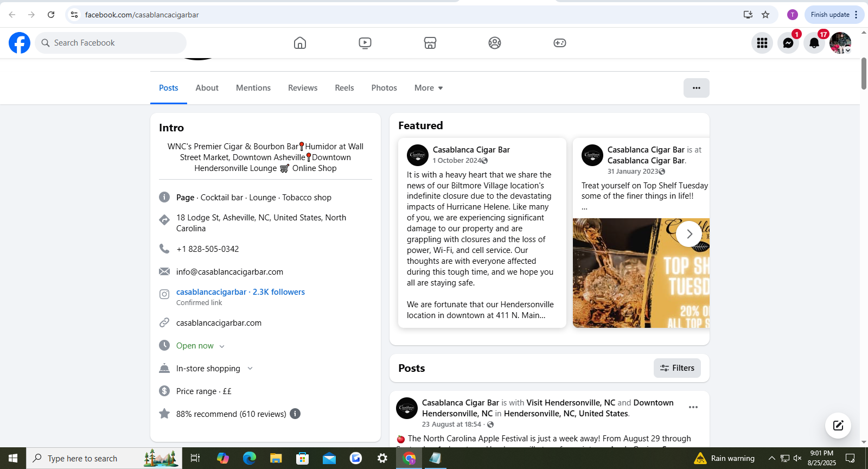Expand the More tab dropdown
Screen dimensions: 868x469
429,88
